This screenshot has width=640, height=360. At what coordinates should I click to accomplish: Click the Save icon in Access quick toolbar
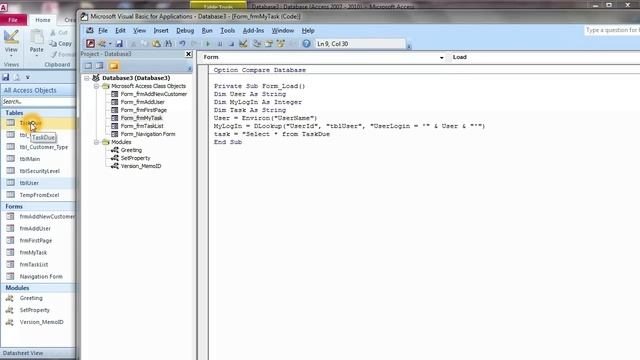(x=6, y=77)
